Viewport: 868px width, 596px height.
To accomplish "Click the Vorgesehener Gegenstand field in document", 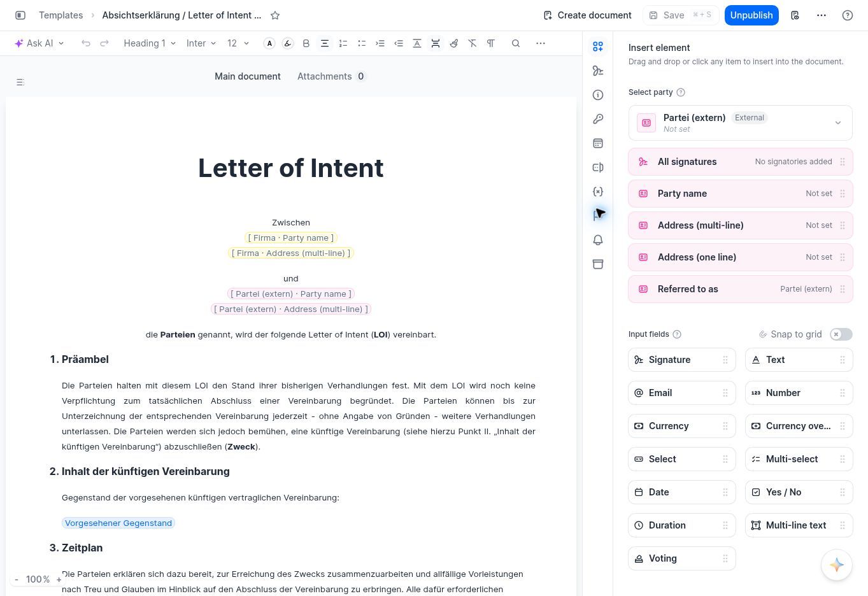I will pyautogui.click(x=118, y=523).
